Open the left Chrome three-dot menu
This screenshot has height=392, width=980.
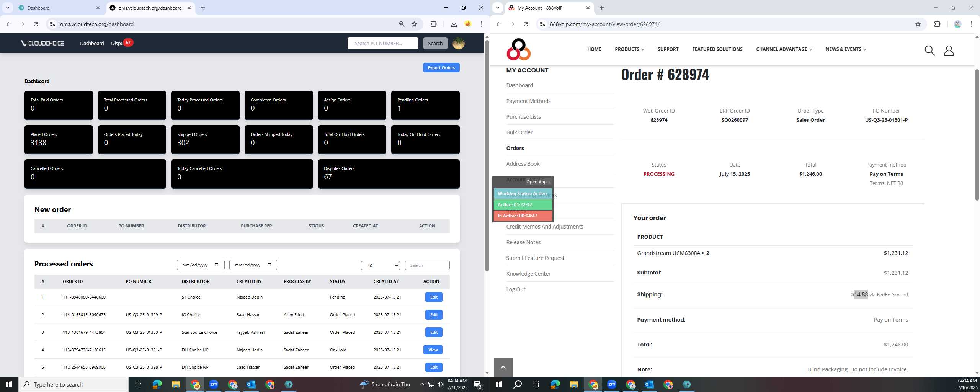click(x=482, y=24)
